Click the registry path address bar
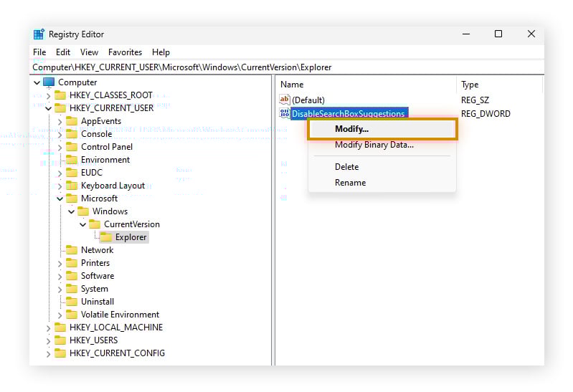Image resolution: width=573 pixels, height=392 pixels. pos(287,67)
